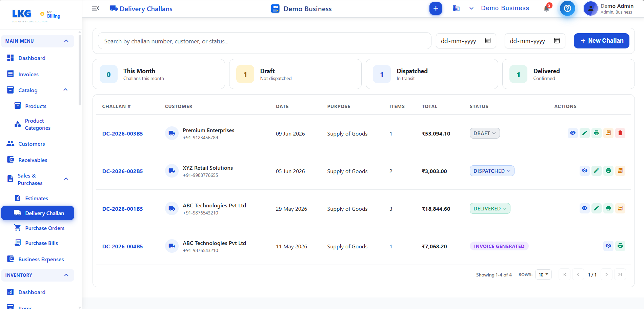Filter by the Draft summary card
The width and height of the screenshot is (644, 309).
(x=295, y=74)
